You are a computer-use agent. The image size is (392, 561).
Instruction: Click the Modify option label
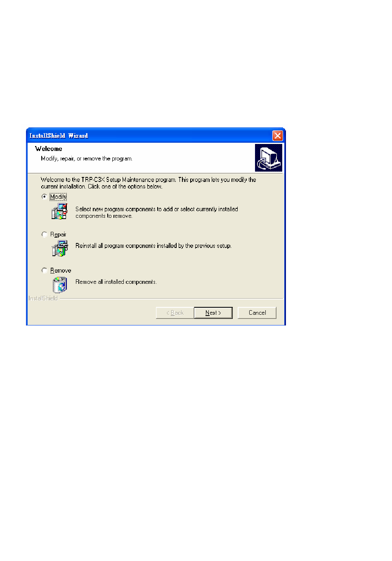(58, 197)
